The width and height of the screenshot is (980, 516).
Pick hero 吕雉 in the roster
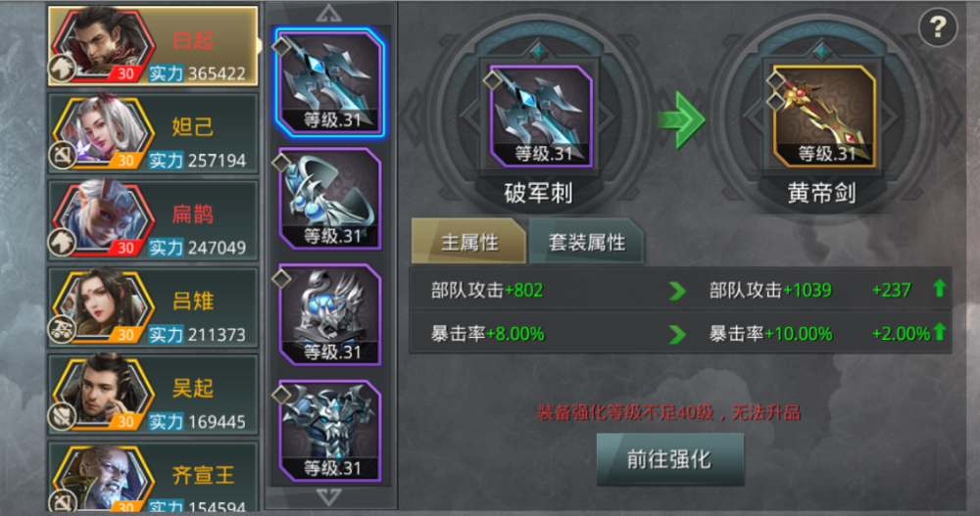coord(153,307)
